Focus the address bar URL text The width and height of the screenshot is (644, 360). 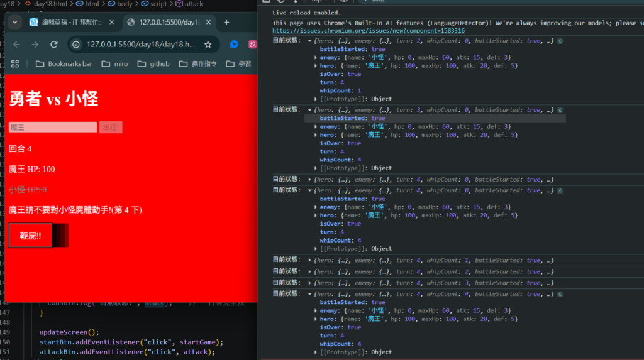tap(140, 45)
